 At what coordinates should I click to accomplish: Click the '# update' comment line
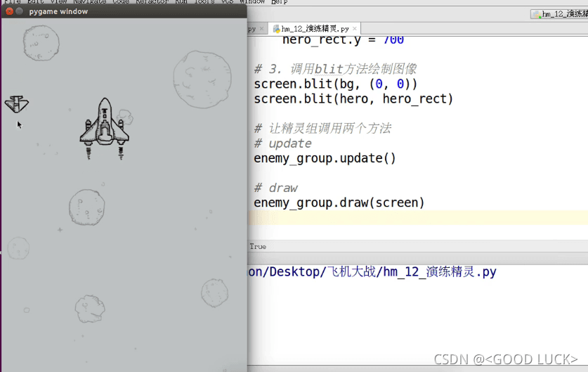282,143
